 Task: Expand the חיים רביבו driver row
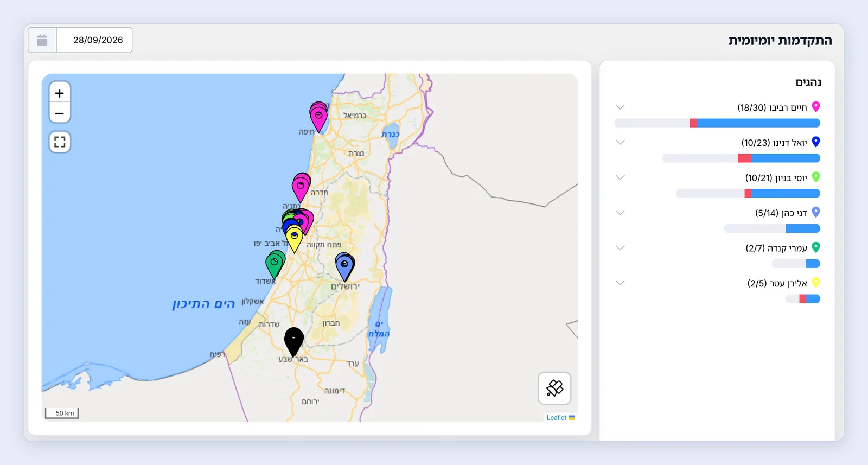(621, 107)
